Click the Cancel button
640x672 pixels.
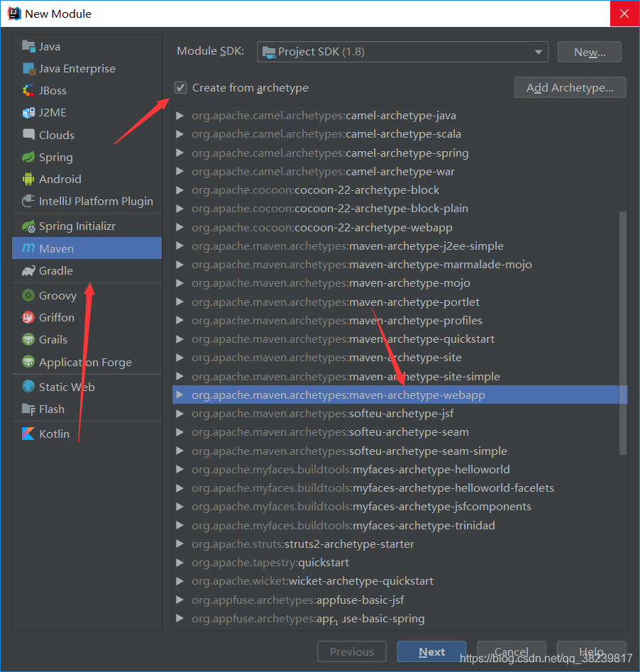(x=512, y=651)
